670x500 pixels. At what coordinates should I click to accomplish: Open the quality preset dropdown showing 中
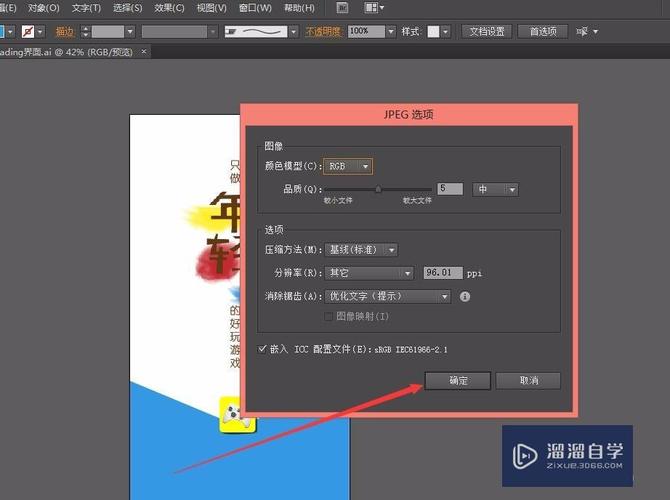tap(495, 189)
